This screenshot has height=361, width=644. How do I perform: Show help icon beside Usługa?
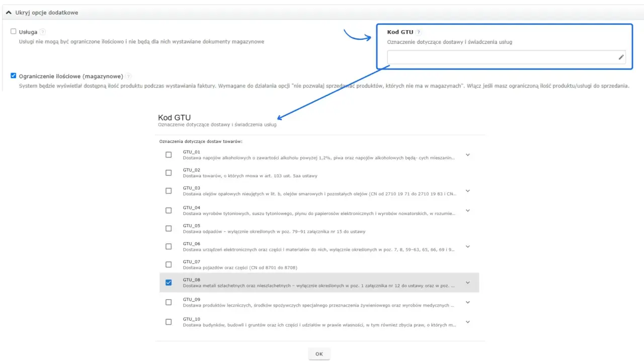(43, 32)
